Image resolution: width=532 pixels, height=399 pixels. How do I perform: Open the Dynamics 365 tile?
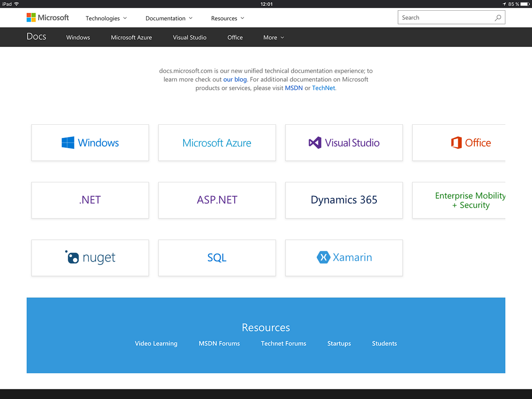tap(344, 200)
